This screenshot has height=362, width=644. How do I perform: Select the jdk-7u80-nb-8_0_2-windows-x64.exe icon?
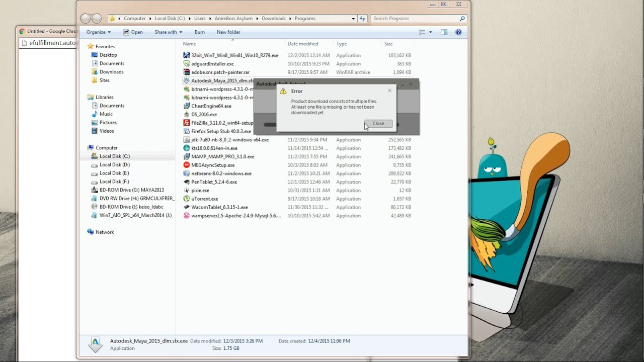187,140
